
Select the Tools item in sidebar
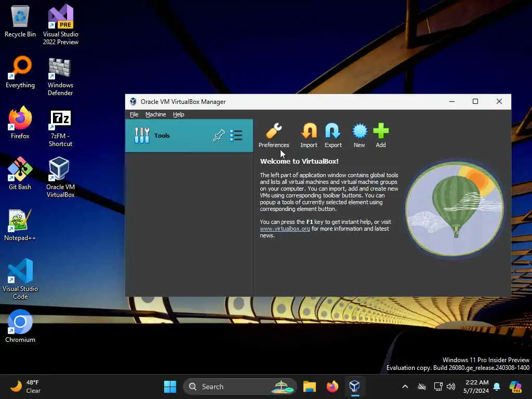[x=189, y=136]
